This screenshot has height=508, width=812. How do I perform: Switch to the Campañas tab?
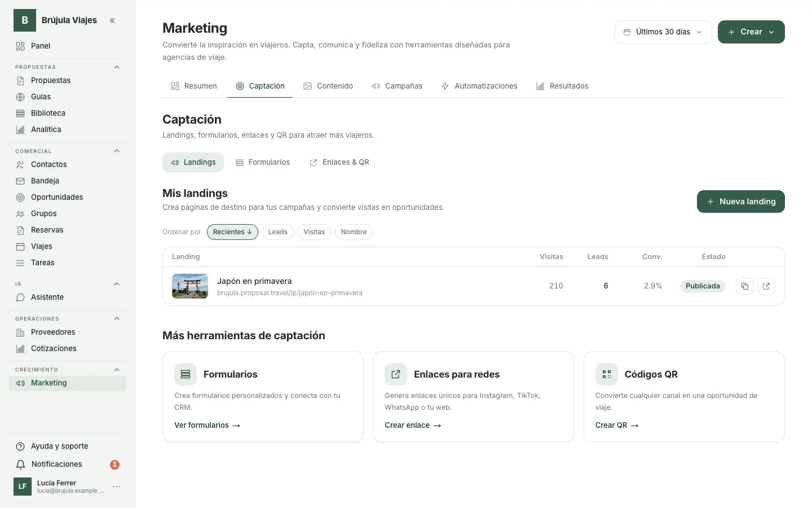point(397,86)
